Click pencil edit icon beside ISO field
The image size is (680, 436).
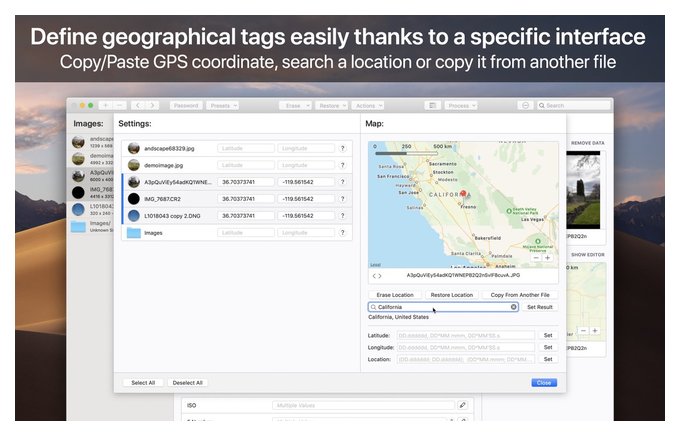coord(462,405)
